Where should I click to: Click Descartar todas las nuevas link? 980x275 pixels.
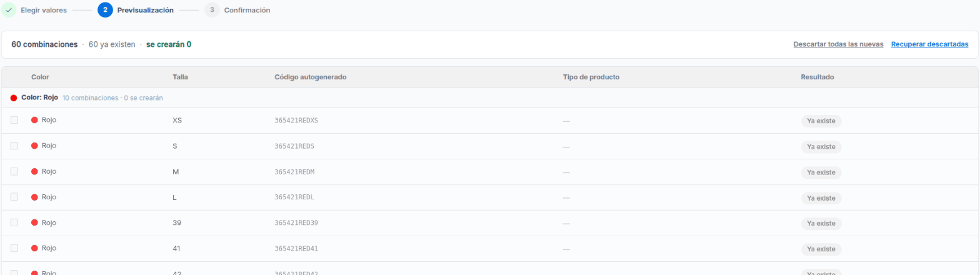838,44
